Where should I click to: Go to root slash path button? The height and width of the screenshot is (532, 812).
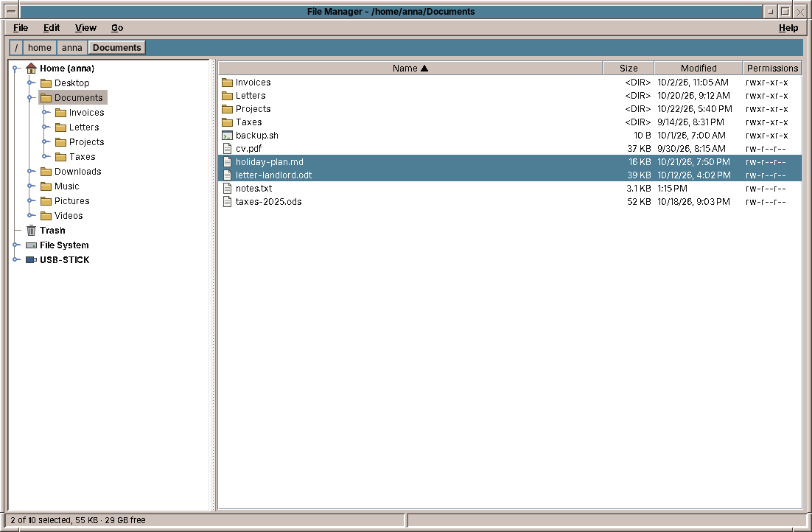tap(16, 48)
